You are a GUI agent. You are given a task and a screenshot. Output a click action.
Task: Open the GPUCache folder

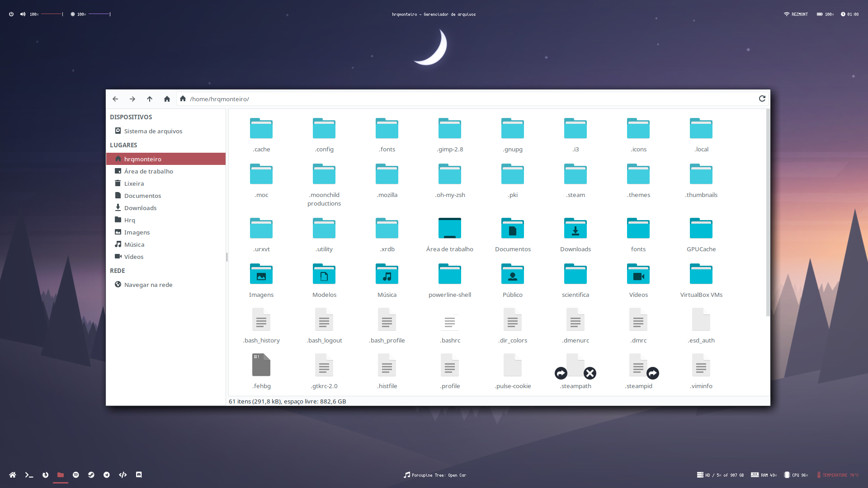pos(701,232)
